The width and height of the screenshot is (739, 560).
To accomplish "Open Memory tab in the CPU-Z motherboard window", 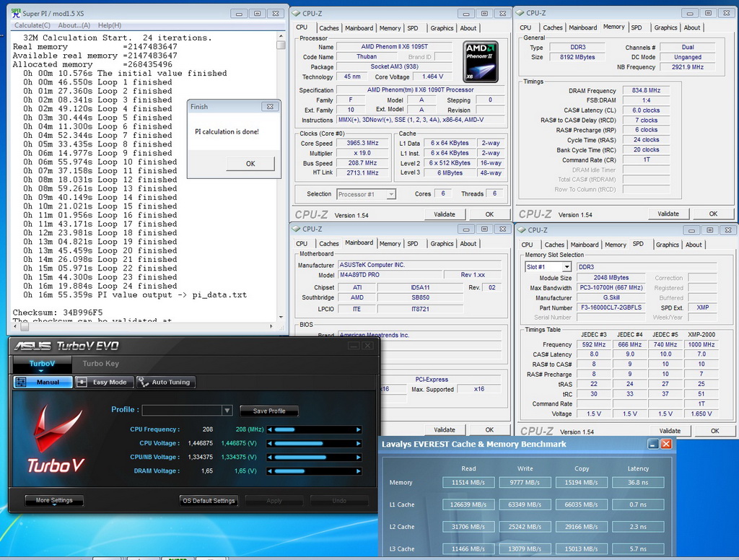I will click(x=390, y=244).
